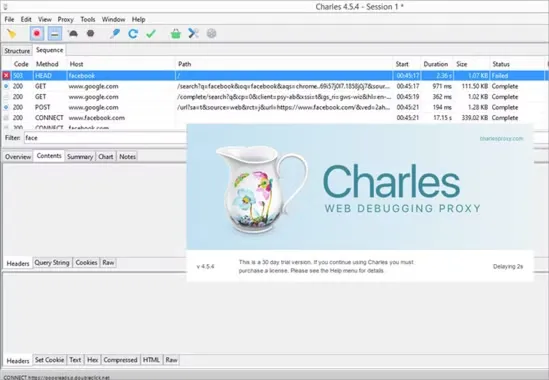
Task: Open the Tools wrench icon
Action: tap(193, 34)
